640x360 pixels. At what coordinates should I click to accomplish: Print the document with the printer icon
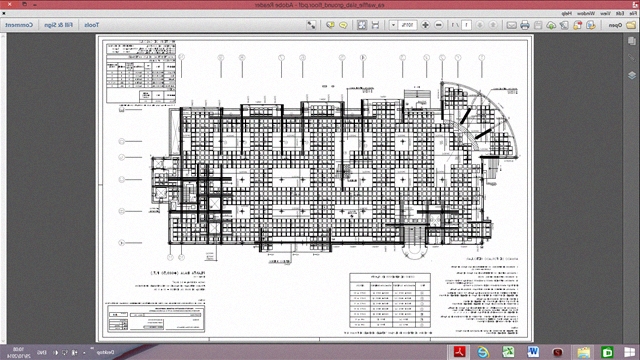(525, 25)
